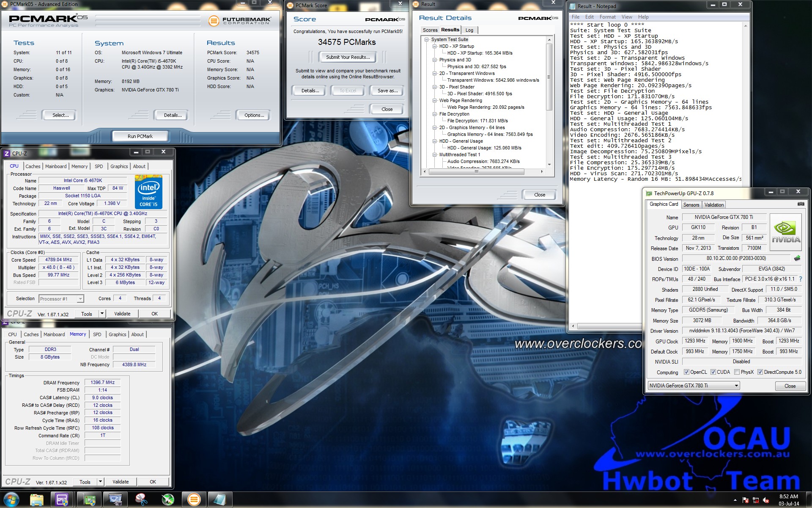Open the Mainboard tab in upper CPU-Z

point(56,166)
